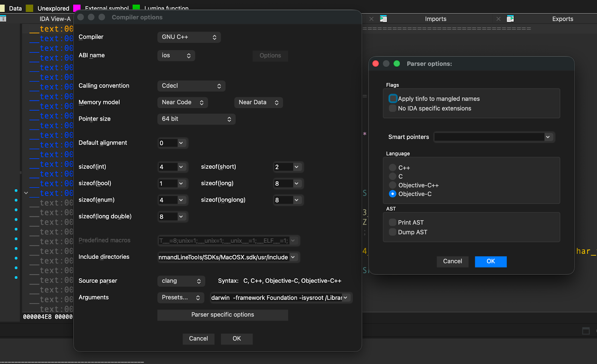
Task: Click Cancel in Parser options dialog
Action: coord(453,261)
